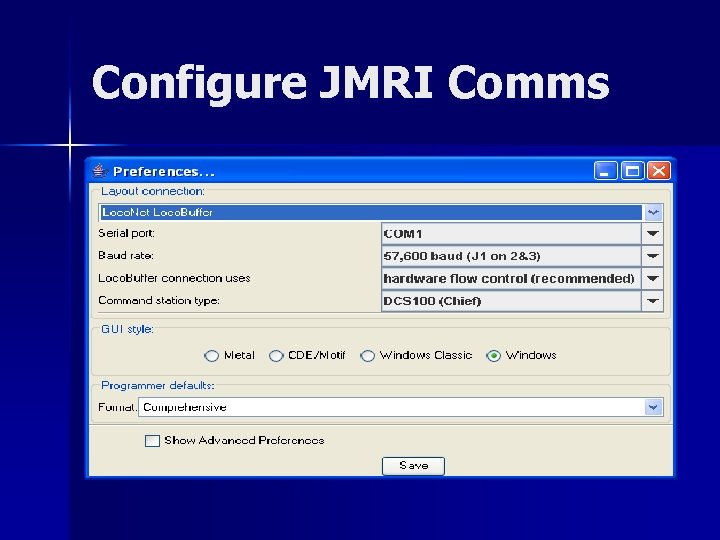
Task: Open the Baud rate dropdown arrow
Action: tap(652, 256)
